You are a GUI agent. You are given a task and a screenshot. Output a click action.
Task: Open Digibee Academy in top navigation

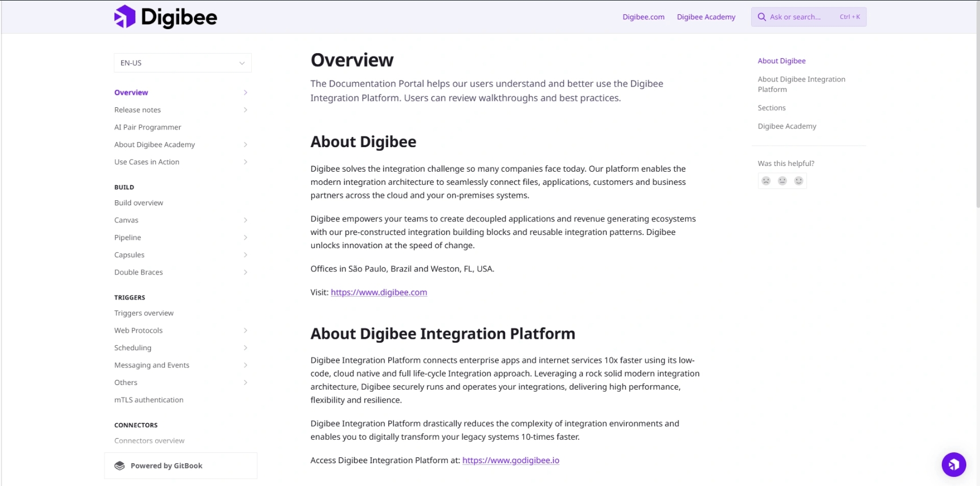pos(706,17)
